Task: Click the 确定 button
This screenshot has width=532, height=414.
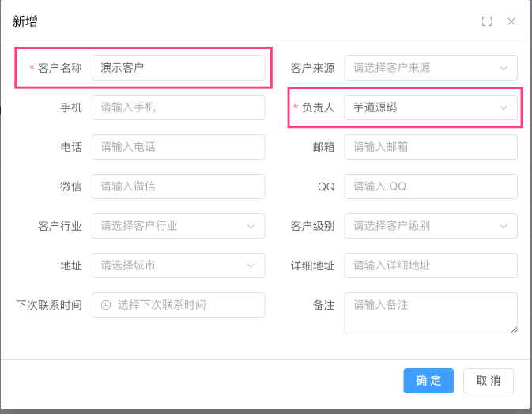Action: (x=428, y=381)
